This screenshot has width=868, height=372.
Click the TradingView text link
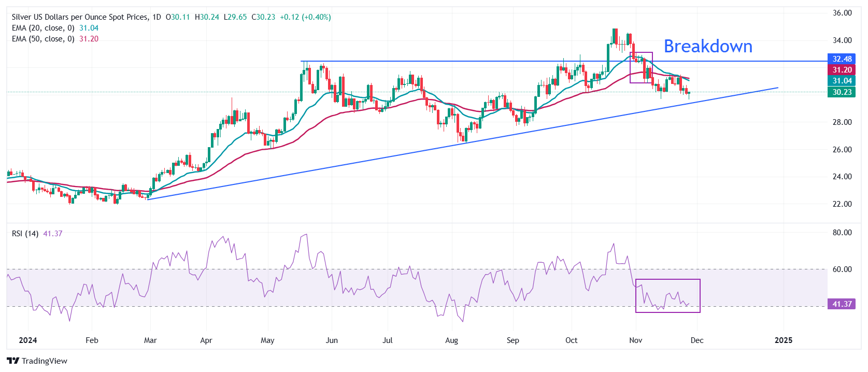pos(45,361)
